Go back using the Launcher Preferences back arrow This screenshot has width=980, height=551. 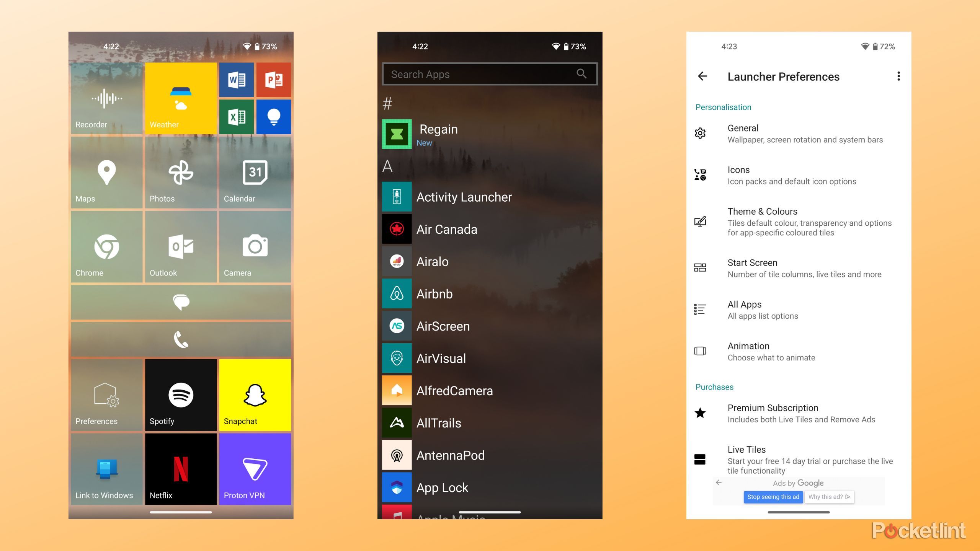click(x=703, y=77)
